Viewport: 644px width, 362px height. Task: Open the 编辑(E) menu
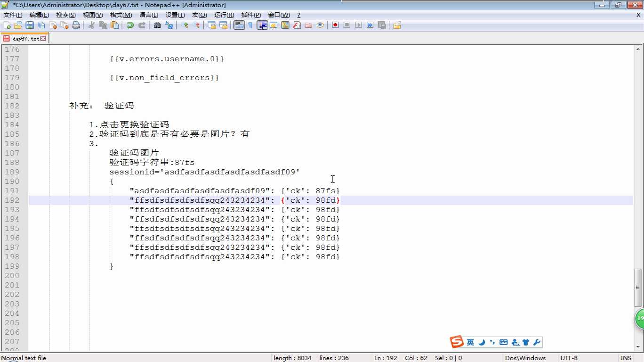click(x=40, y=15)
